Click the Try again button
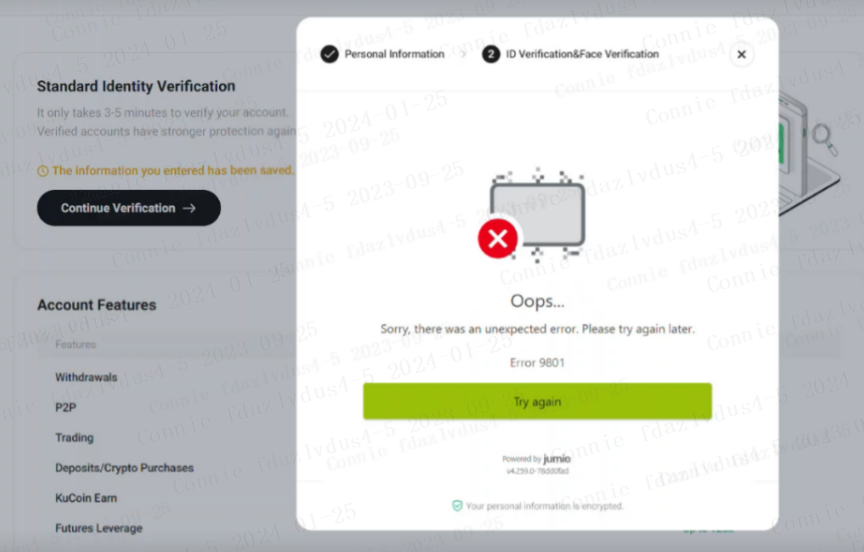This screenshot has height=552, width=864. coord(537,401)
